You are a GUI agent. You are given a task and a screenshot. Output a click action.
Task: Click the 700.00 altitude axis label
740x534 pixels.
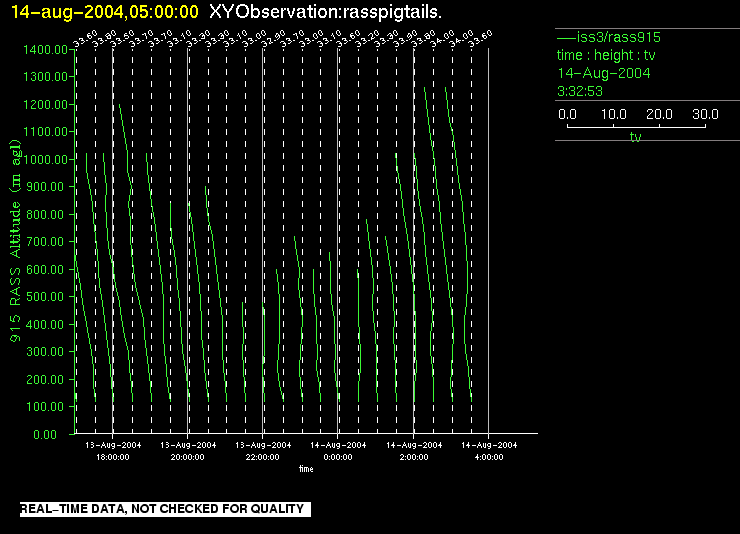tap(48, 242)
